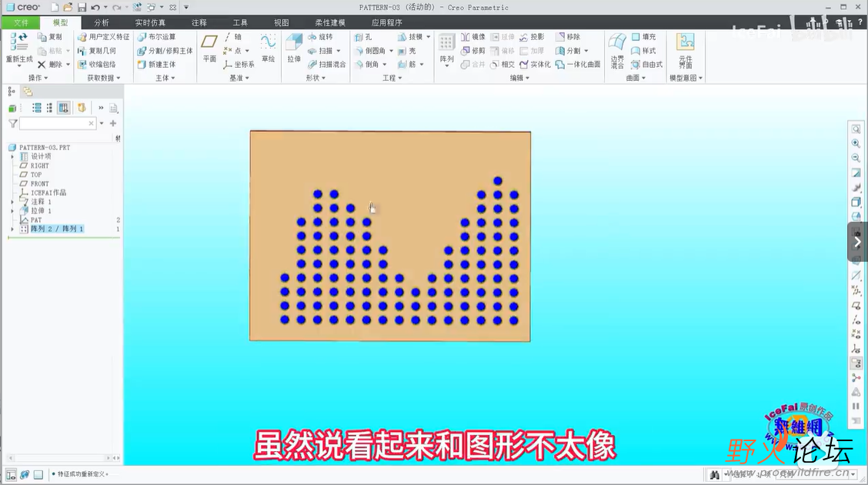This screenshot has width=868, height=485.
Task: Select the Intersect (相交) tool
Action: point(502,64)
